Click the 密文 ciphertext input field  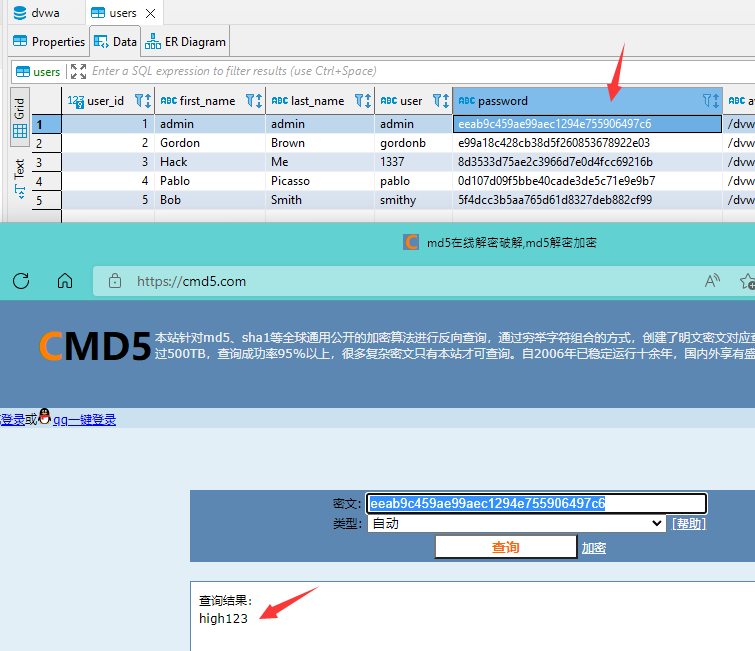pyautogui.click(x=536, y=504)
